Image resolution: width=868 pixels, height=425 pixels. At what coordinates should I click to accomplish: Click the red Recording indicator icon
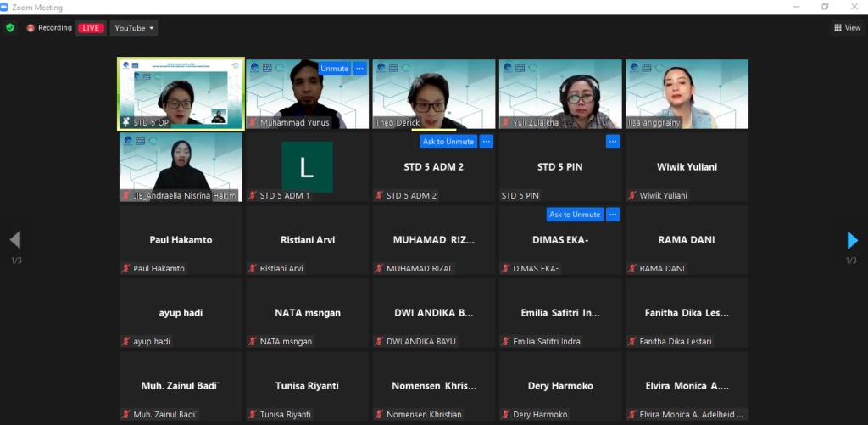click(x=31, y=28)
